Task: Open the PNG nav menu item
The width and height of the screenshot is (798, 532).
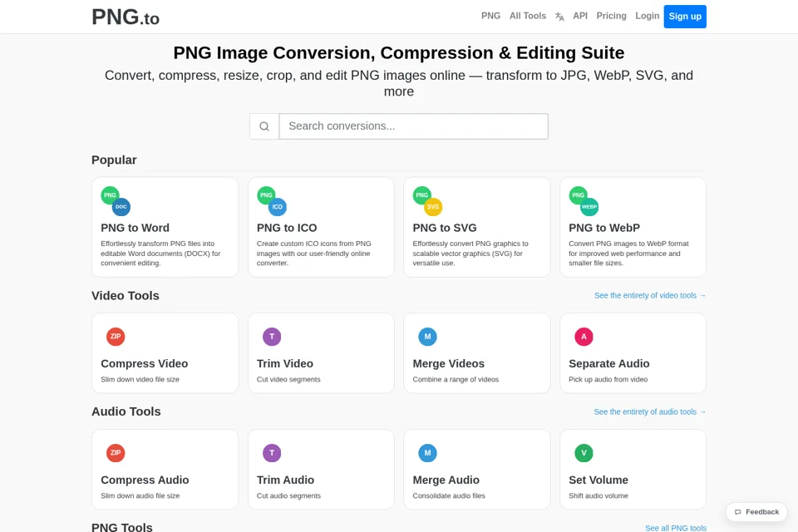Action: [x=490, y=17]
